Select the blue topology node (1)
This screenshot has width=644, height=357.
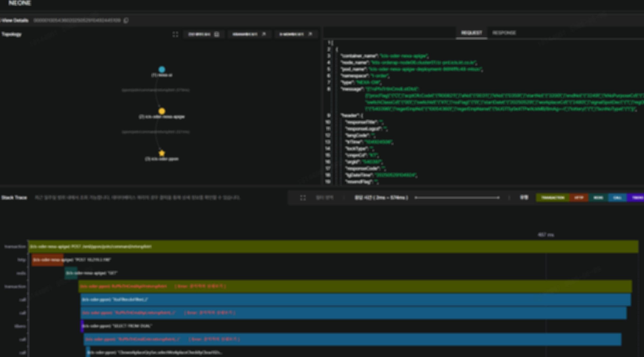[162, 69]
